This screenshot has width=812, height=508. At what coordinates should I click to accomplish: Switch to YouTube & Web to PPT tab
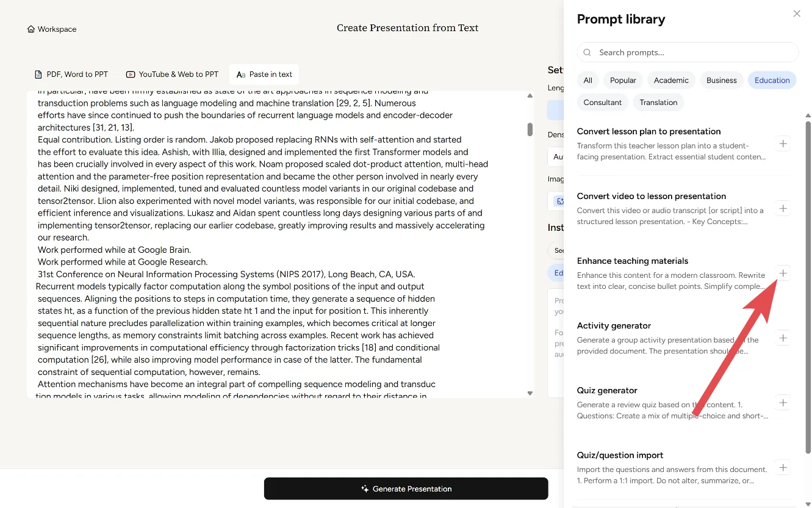pos(172,74)
